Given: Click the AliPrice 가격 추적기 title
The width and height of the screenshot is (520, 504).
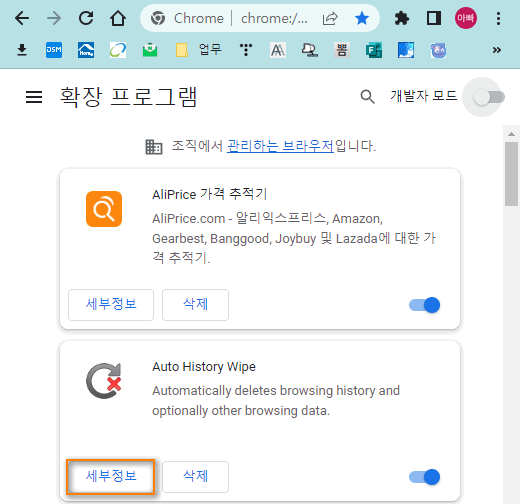Looking at the screenshot, I should (210, 194).
